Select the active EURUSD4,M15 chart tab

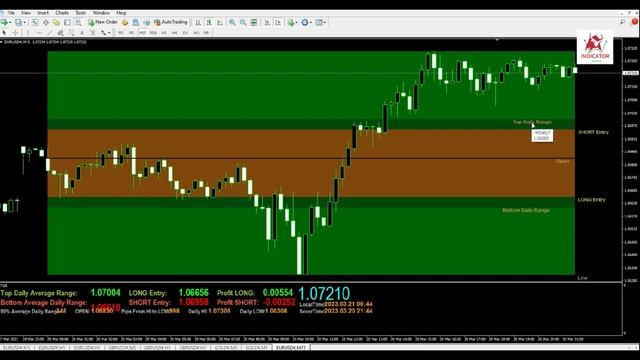(291, 348)
